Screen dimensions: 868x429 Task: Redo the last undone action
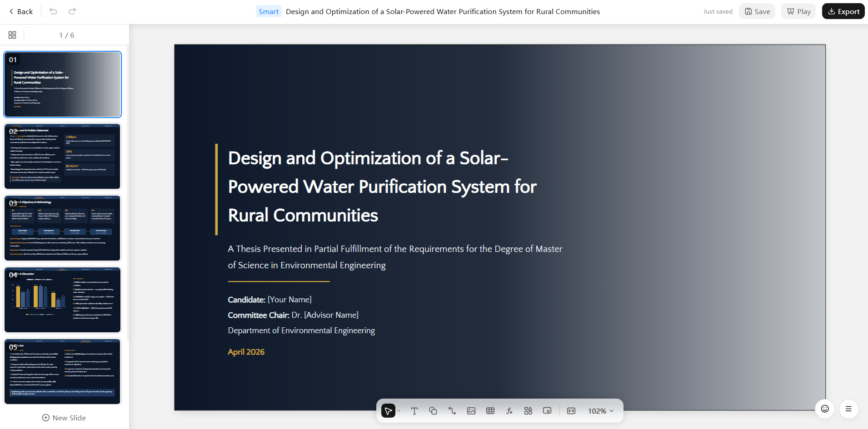tap(72, 11)
